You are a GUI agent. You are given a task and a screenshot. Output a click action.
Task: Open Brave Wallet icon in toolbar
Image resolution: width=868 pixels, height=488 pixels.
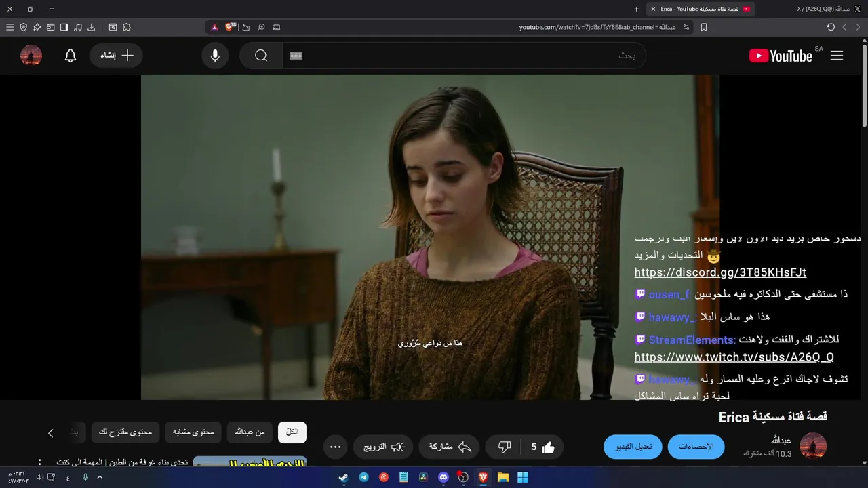pyautogui.click(x=50, y=27)
